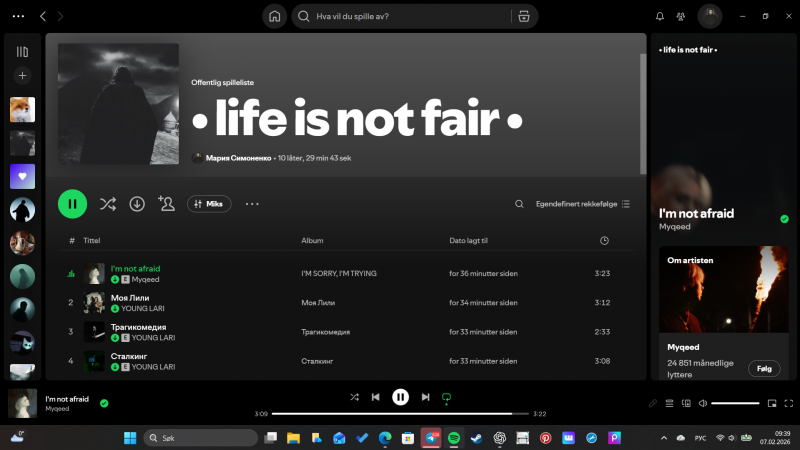Enter fullscreen mode icon
The image size is (800, 450).
[x=789, y=403]
